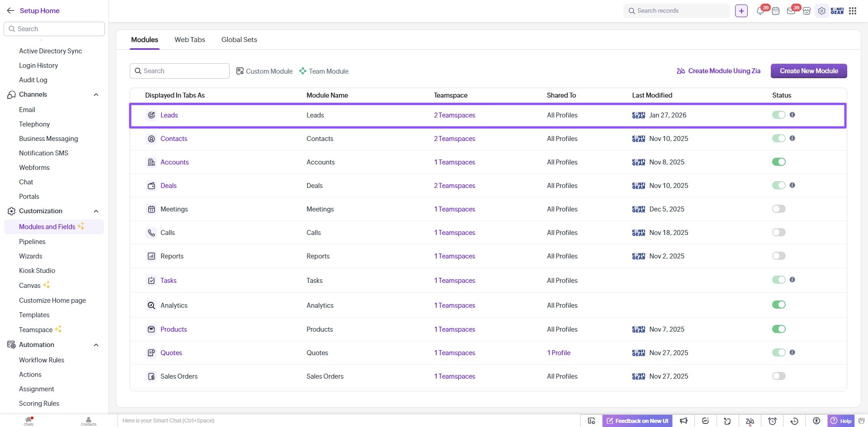Click the back arrow next to Setup Home
The height and width of the screenshot is (427, 868).
click(x=10, y=10)
